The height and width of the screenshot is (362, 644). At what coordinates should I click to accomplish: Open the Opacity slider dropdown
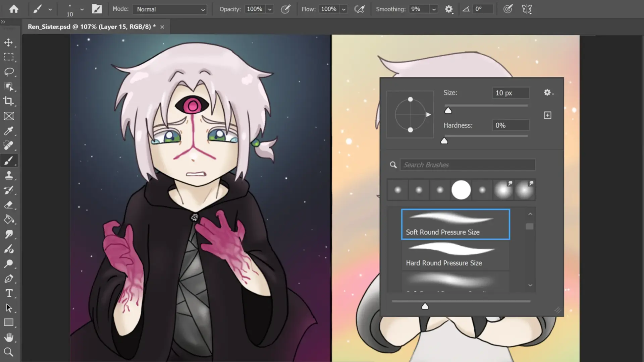click(x=270, y=9)
